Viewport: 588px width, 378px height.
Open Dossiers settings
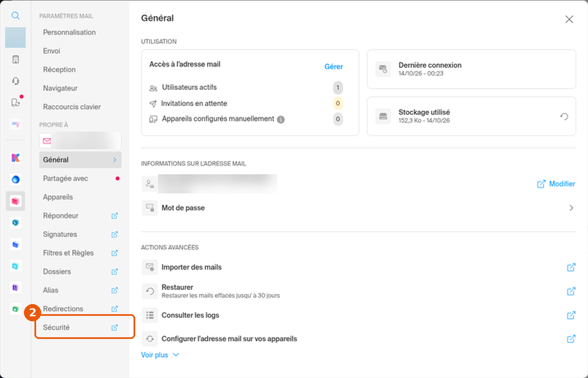click(x=57, y=272)
